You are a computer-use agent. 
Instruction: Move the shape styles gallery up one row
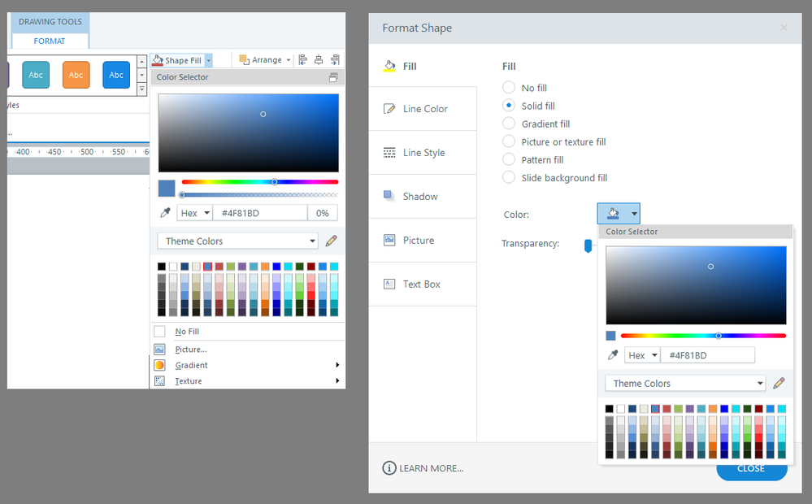click(142, 62)
